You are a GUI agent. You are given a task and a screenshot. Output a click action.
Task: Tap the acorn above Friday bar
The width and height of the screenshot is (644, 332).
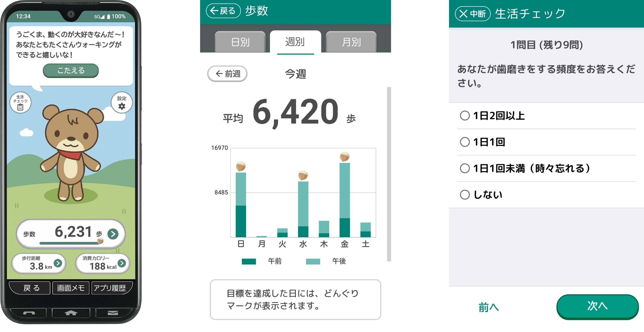344,157
